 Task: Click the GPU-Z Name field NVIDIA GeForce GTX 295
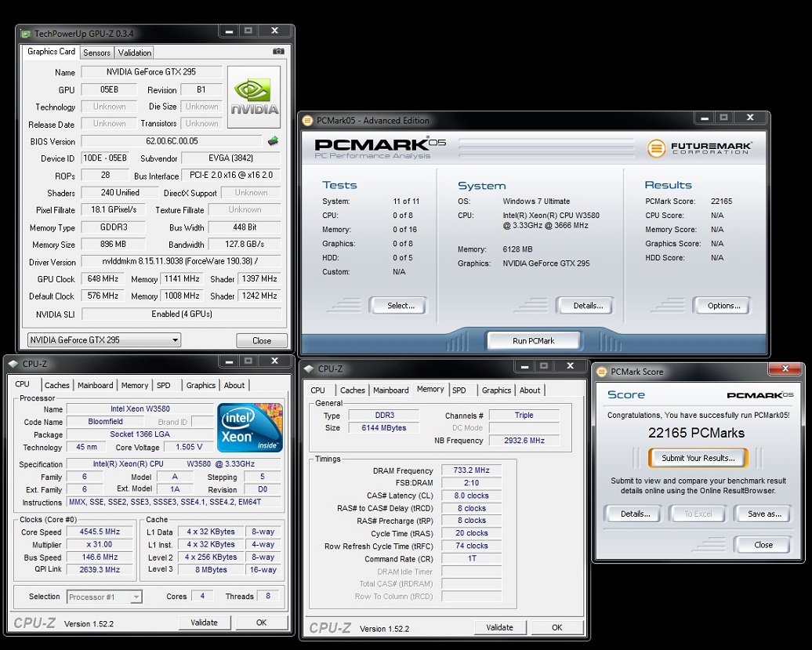[152, 72]
